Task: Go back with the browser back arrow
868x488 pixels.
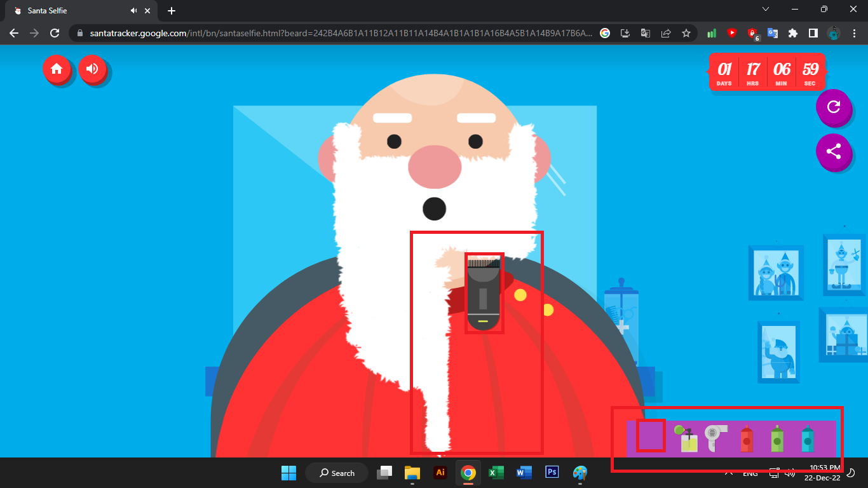Action: pos(14,33)
